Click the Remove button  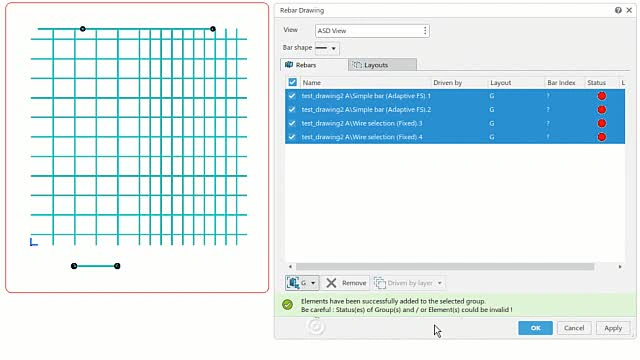tap(346, 283)
